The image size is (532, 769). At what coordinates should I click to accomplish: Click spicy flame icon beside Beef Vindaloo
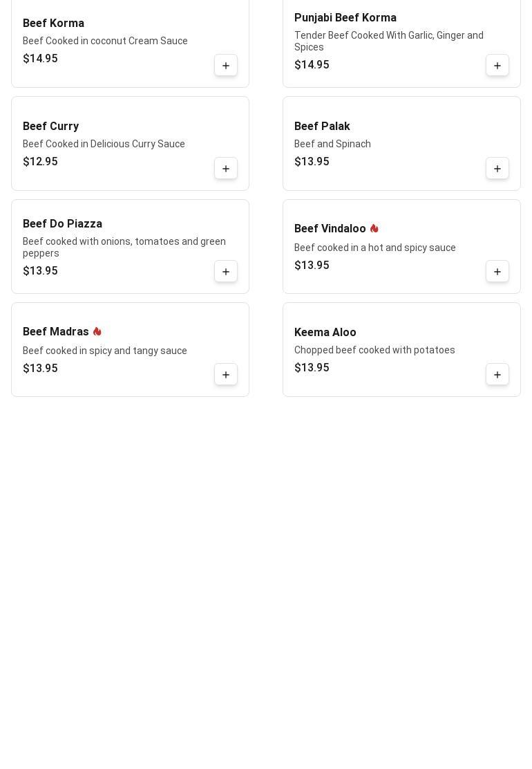374,228
